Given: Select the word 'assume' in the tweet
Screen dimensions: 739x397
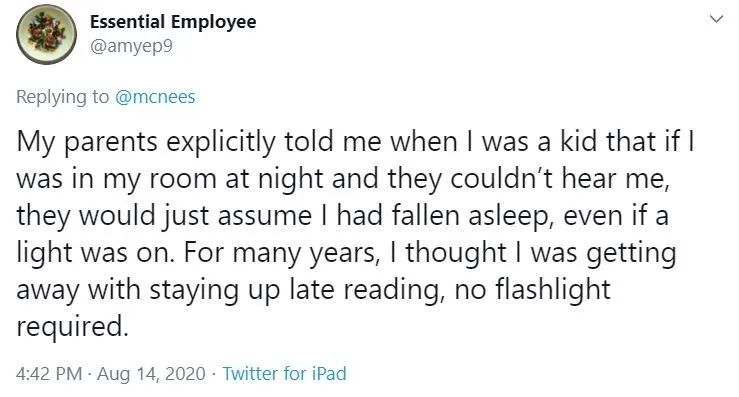Looking at the screenshot, I should [264, 216].
